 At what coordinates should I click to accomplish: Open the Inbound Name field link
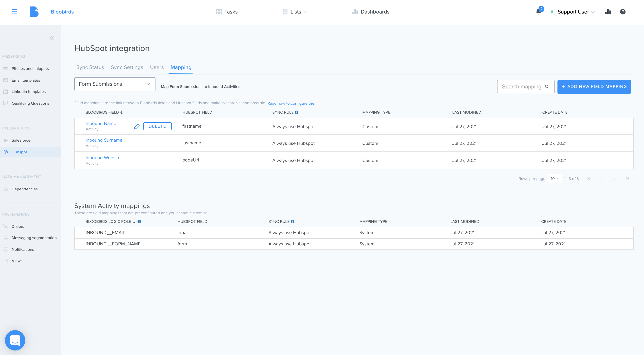(101, 123)
